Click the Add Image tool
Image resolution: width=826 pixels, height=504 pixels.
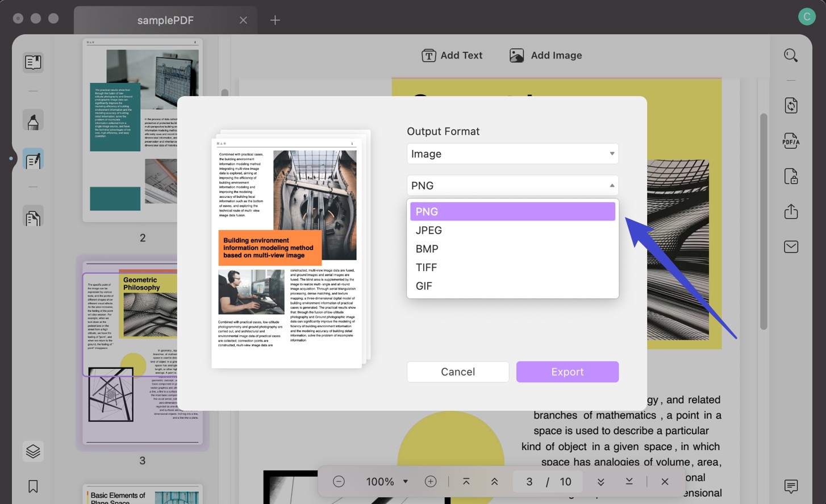pyautogui.click(x=545, y=55)
